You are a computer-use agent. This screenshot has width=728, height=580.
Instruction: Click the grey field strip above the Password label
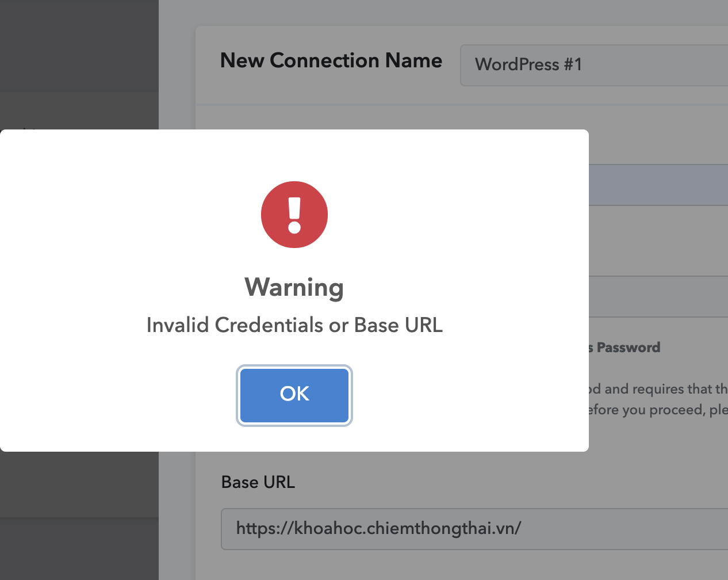658,296
